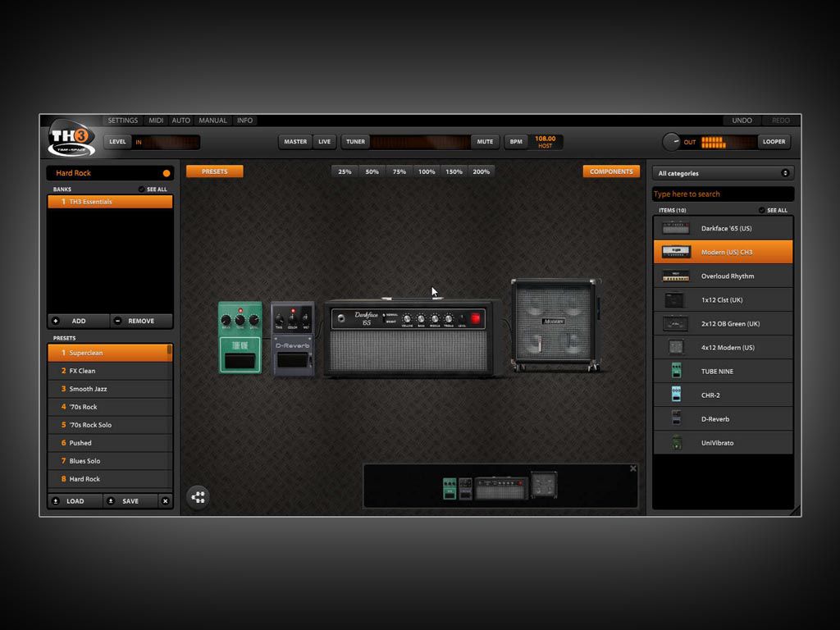This screenshot has width=840, height=630.
Task: Set zoom to 100%
Action: pos(427,171)
